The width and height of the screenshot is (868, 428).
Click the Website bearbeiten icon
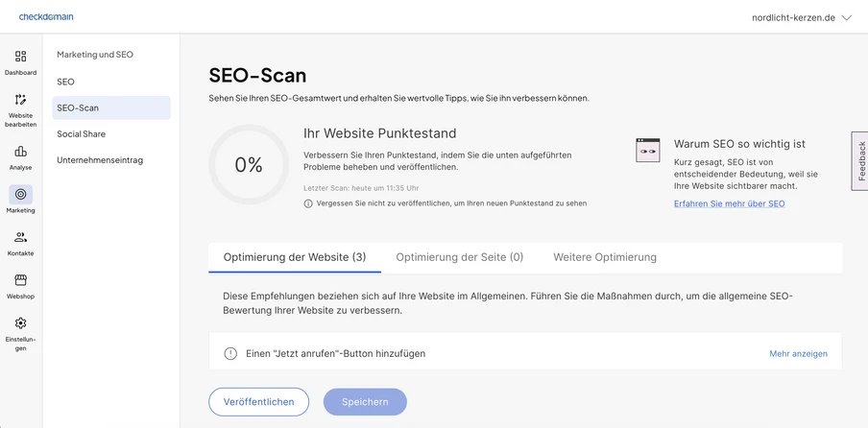[20, 100]
